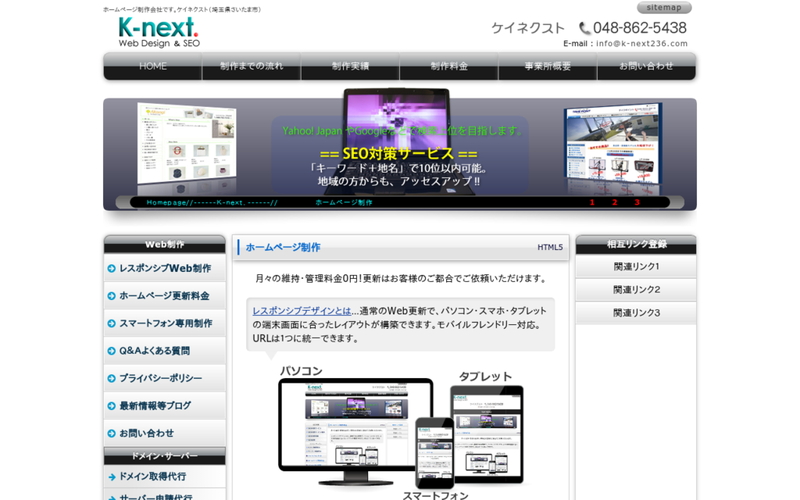Image resolution: width=800 pixels, height=500 pixels.
Task: Click the K-next logo
Action: point(158,31)
